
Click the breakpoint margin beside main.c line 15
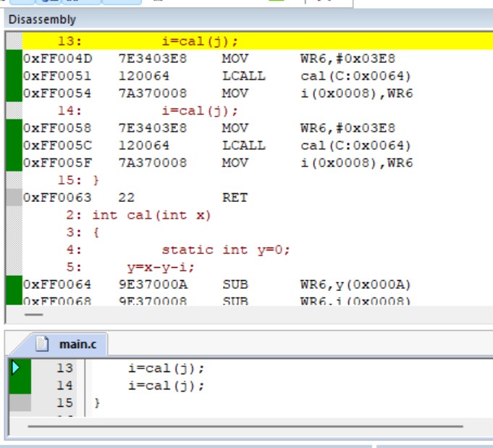20,402
